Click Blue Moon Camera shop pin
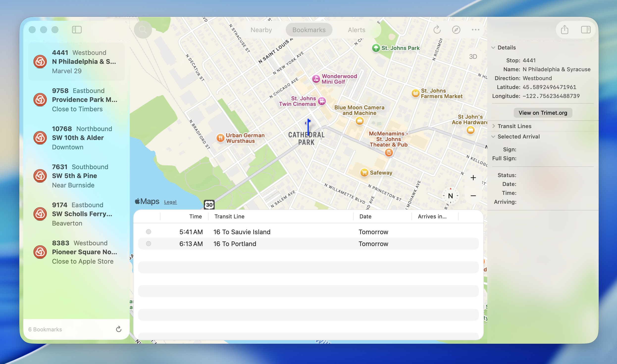Image resolution: width=617 pixels, height=364 pixels. (x=360, y=121)
